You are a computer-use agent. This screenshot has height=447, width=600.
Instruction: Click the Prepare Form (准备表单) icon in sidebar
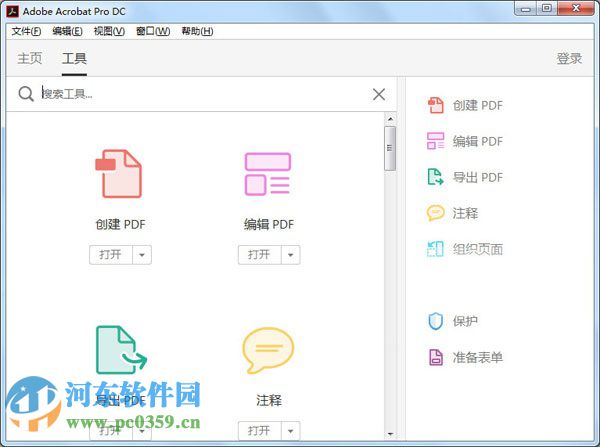pos(435,357)
